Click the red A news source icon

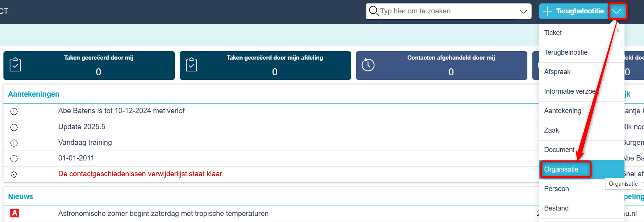tap(15, 213)
